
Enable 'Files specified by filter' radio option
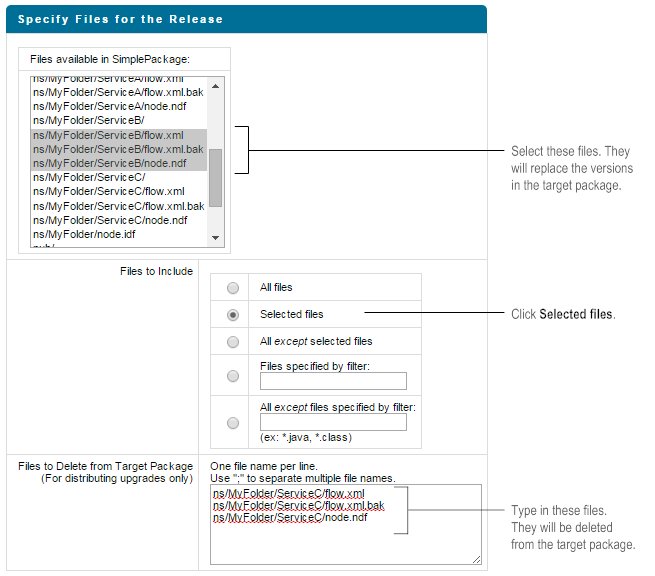click(x=233, y=376)
